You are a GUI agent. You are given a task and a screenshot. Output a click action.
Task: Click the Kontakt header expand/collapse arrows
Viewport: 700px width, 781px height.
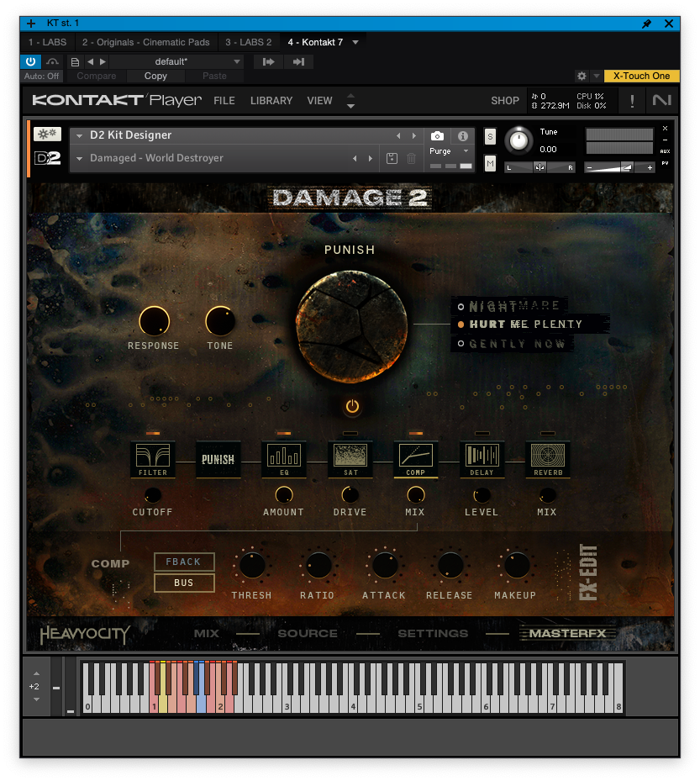click(350, 101)
